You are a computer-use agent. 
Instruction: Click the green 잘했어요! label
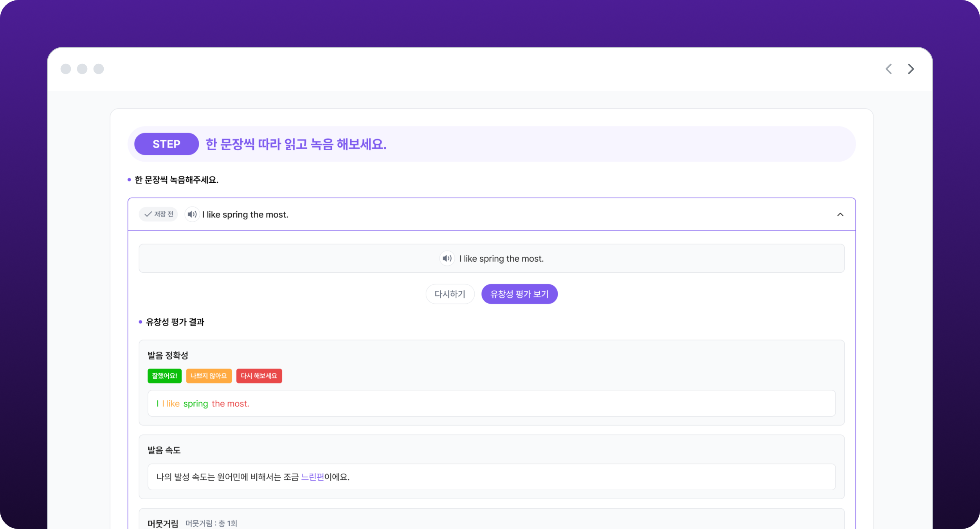pyautogui.click(x=164, y=376)
